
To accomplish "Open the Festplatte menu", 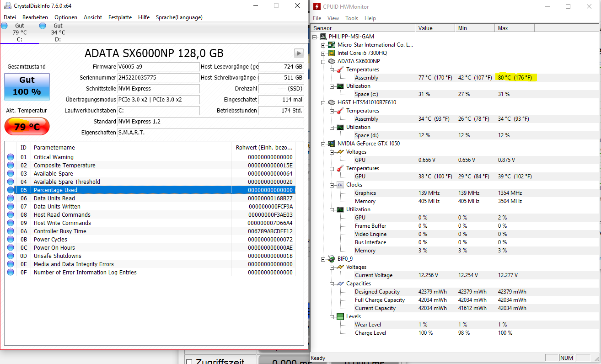I will pos(120,17).
